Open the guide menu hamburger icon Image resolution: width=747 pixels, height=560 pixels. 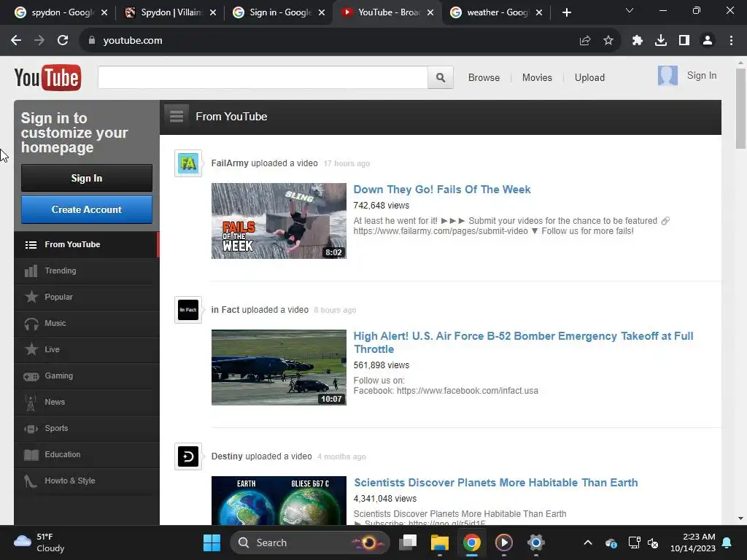pos(177,116)
